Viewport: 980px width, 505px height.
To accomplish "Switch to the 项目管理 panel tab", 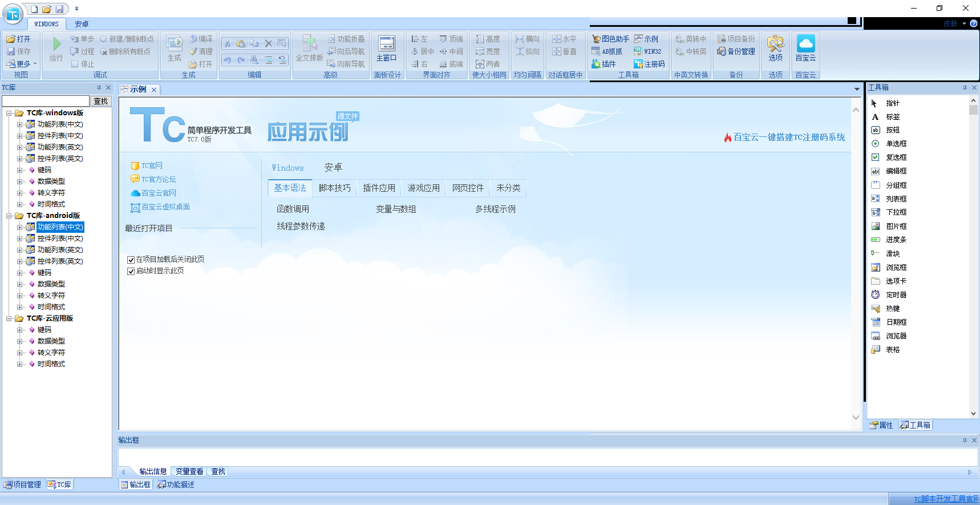I will (x=23, y=484).
